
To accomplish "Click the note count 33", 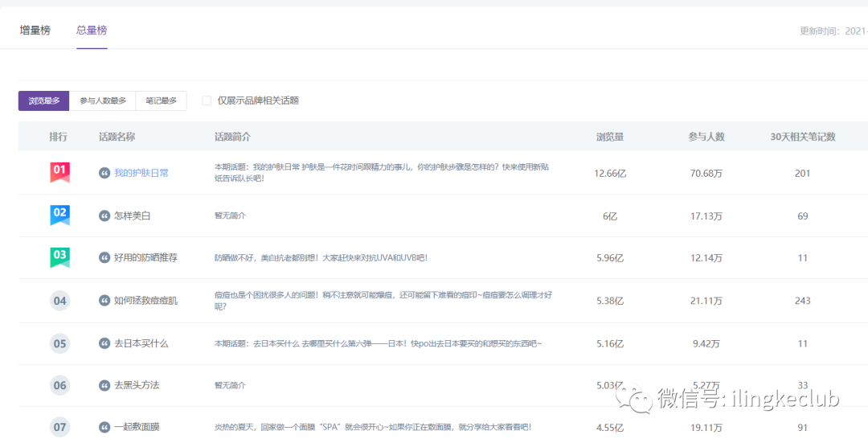I will pyautogui.click(x=803, y=385).
